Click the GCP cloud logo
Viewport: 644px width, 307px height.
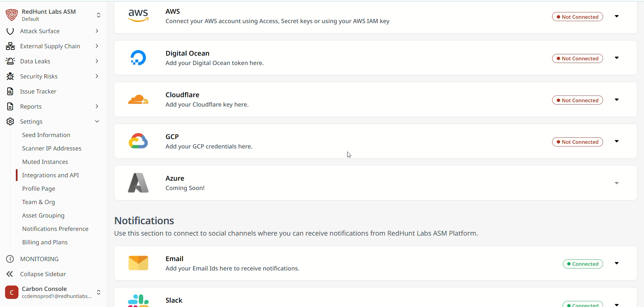pyautogui.click(x=138, y=141)
